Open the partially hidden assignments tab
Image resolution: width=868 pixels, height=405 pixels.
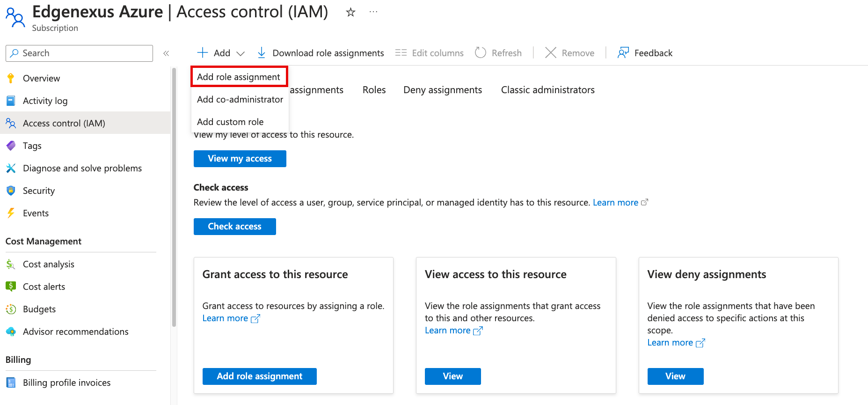coord(317,90)
